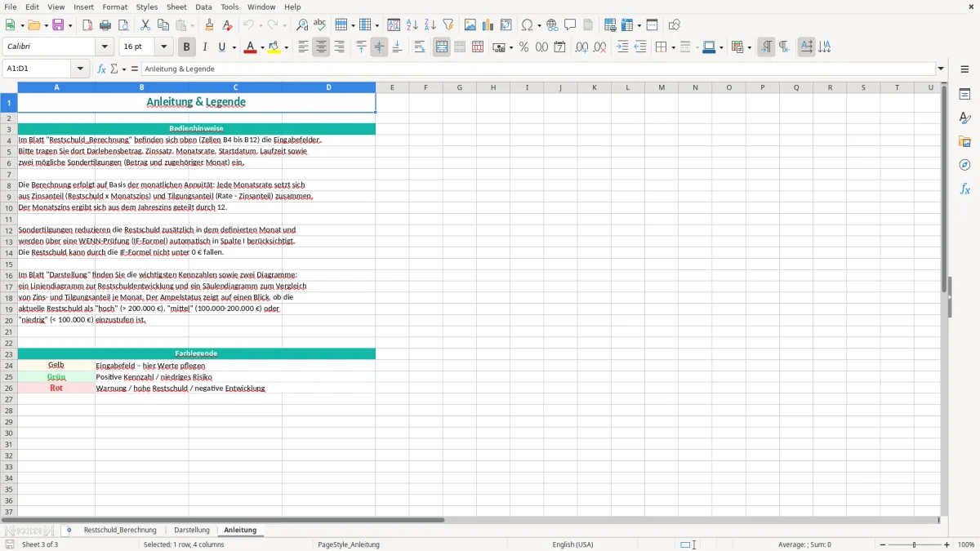Viewport: 980px width, 551px height.
Task: Switch to Darstellung sheet tab
Action: click(192, 530)
